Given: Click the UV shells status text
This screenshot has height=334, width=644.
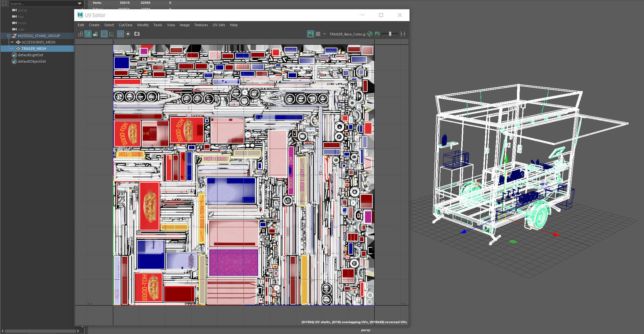Looking at the screenshot, I should click(354, 322).
